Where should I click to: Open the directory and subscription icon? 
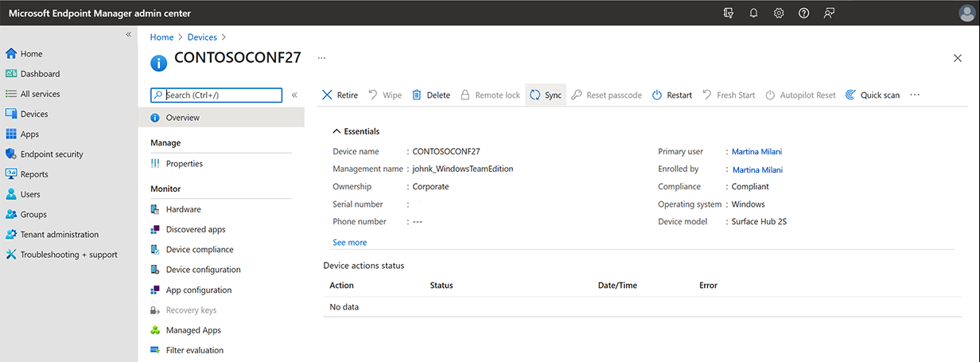(729, 13)
